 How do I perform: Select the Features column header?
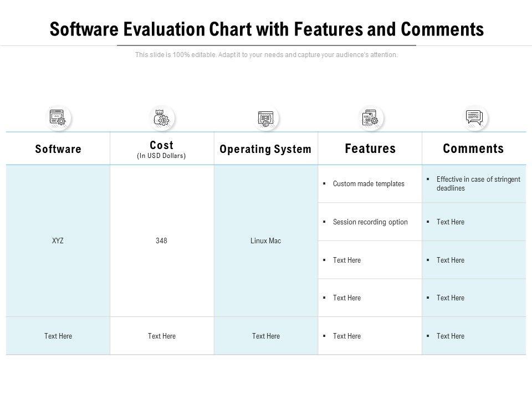(x=370, y=149)
